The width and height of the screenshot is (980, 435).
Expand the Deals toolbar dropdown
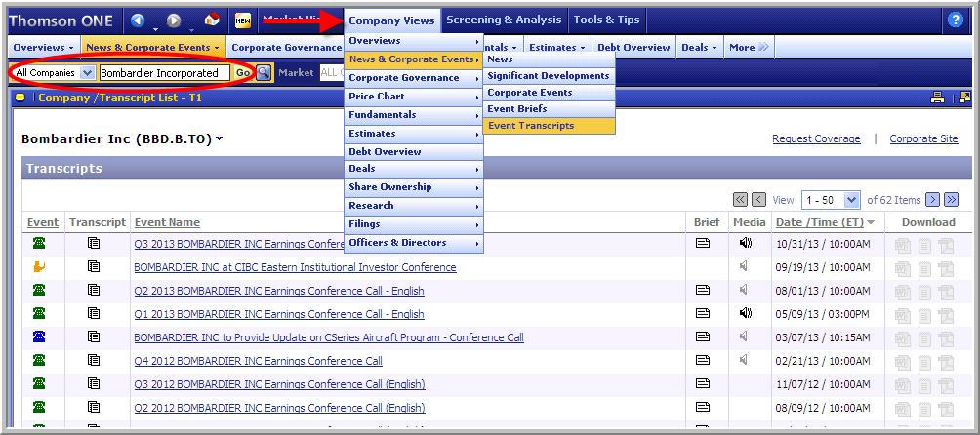tap(699, 48)
